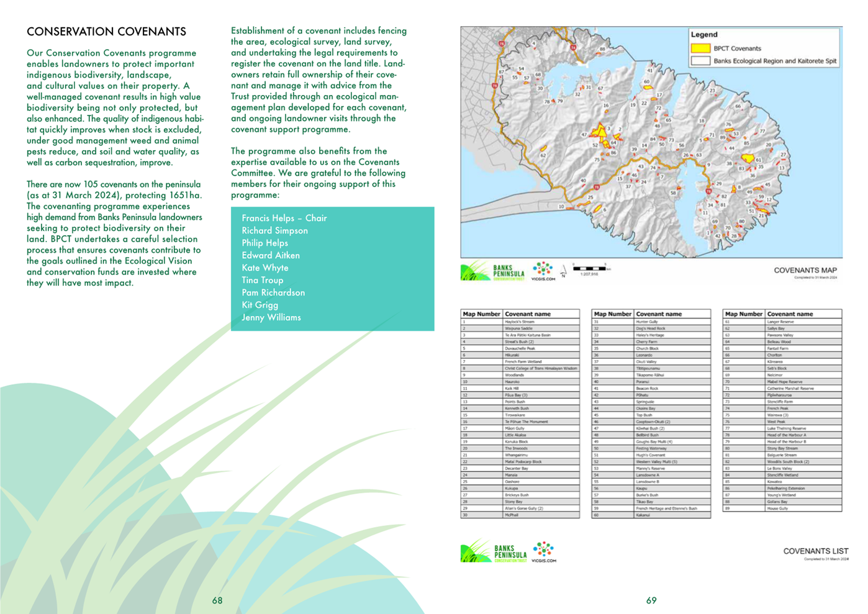Image resolution: width=868 pixels, height=614 pixels.
Task: Click the "Little Akaloa" table row
Action: tap(520, 435)
